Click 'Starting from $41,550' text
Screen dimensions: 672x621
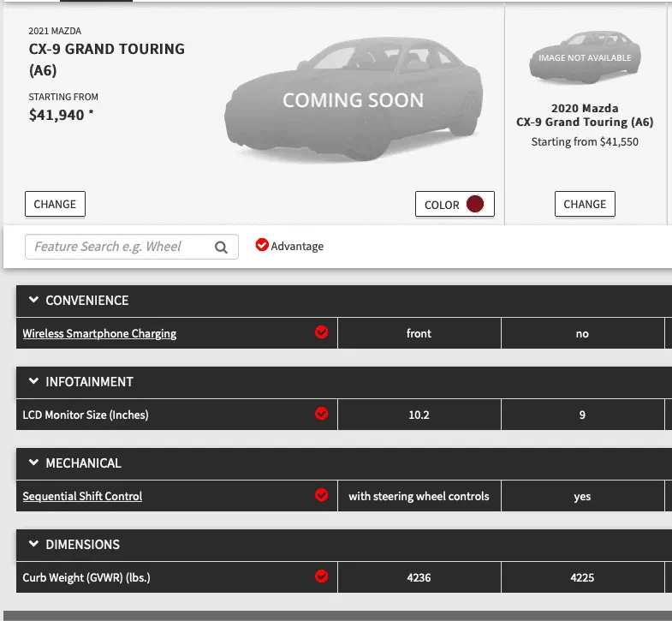click(585, 142)
